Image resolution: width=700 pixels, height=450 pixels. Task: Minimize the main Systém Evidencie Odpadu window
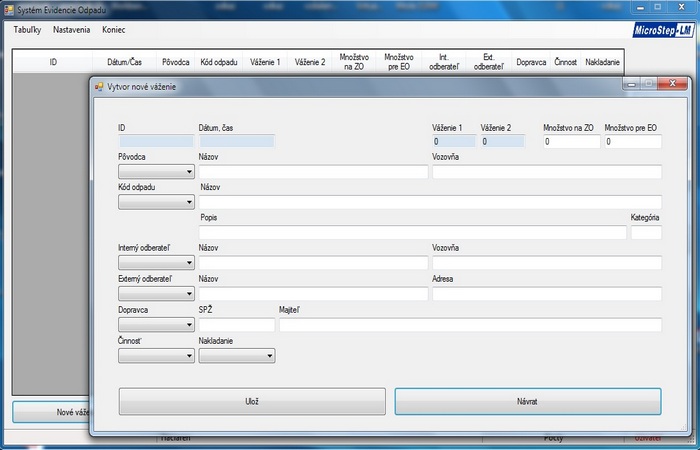[x=640, y=8]
